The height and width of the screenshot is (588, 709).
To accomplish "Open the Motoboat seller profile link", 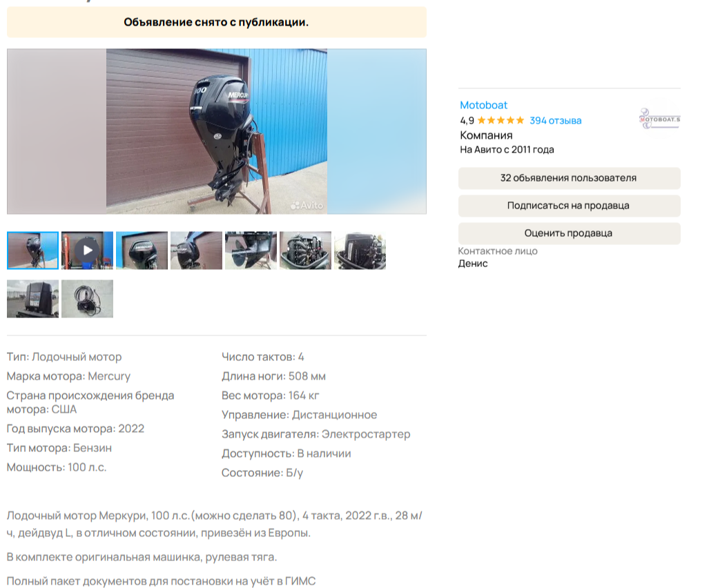I will [x=483, y=106].
